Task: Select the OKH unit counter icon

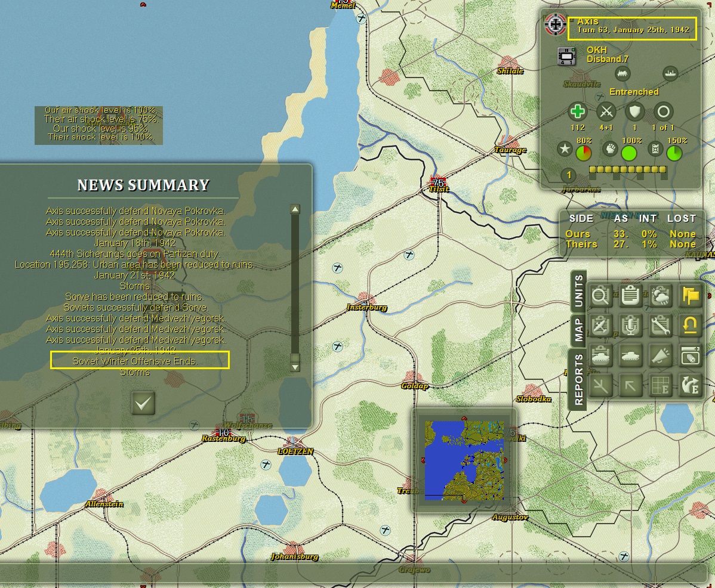Action: click(567, 56)
